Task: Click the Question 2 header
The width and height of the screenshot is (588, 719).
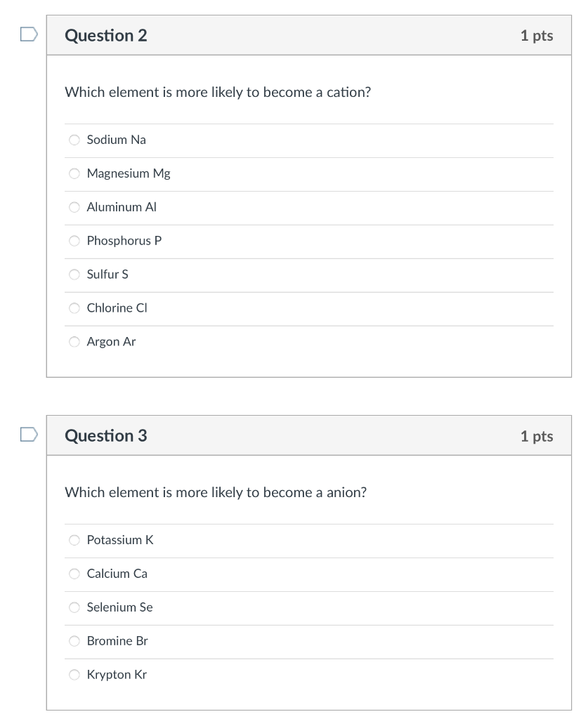Action: coord(106,35)
